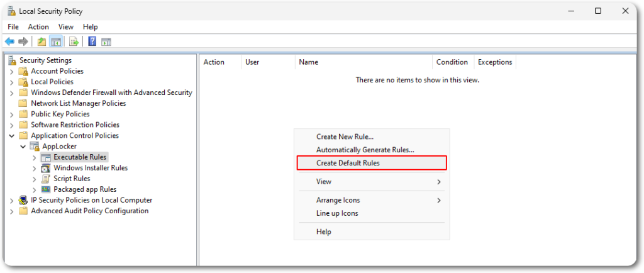Select Automatically Generate Rules menu entry

(x=365, y=150)
